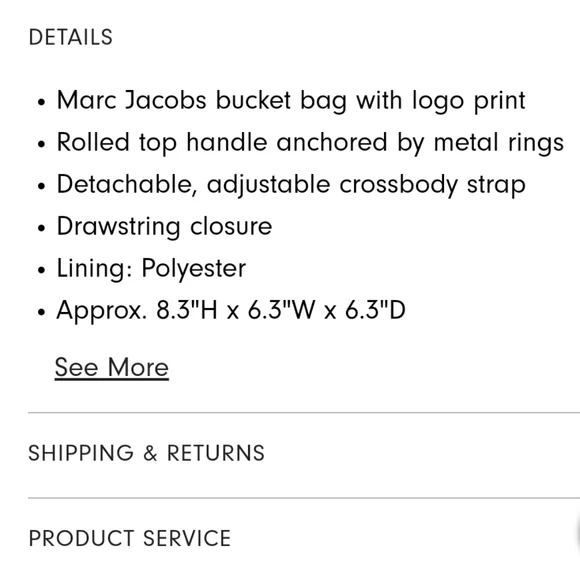Click the bullet before Approx. dimensions

click(41, 311)
